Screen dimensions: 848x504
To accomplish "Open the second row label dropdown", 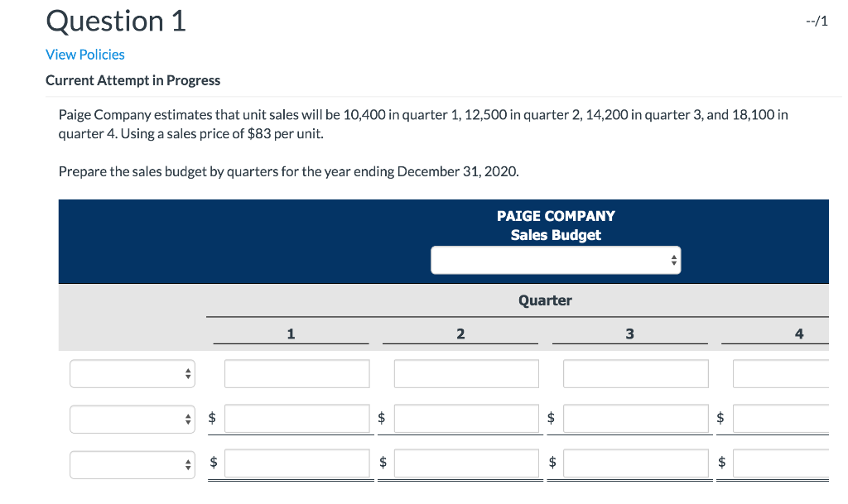I will pyautogui.click(x=132, y=419).
